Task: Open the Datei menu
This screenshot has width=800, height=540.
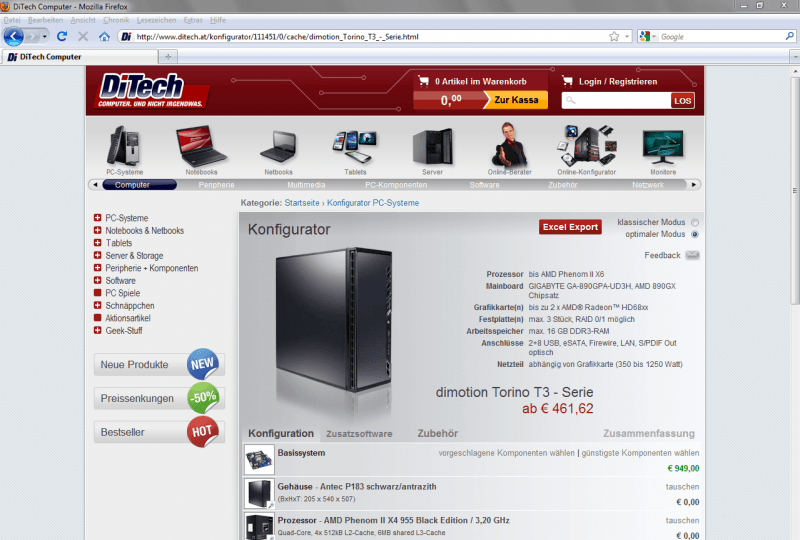Action: (x=12, y=20)
